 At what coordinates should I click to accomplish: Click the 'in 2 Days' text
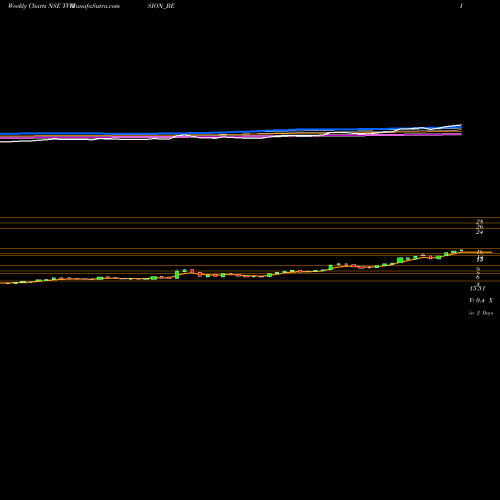481,313
